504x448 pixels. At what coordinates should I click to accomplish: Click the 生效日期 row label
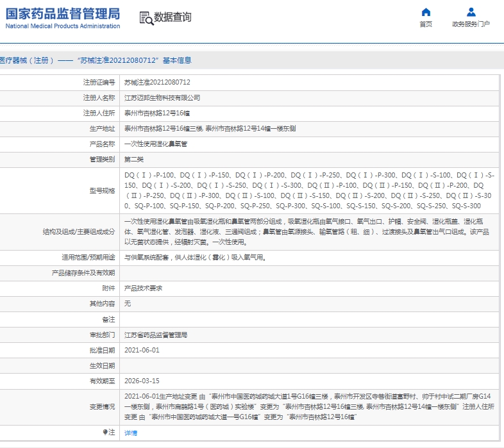[102, 366]
